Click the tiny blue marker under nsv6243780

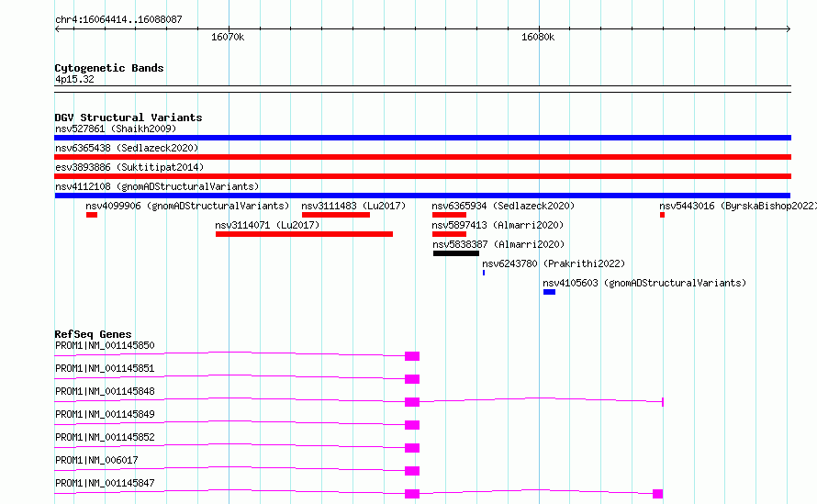coord(484,273)
